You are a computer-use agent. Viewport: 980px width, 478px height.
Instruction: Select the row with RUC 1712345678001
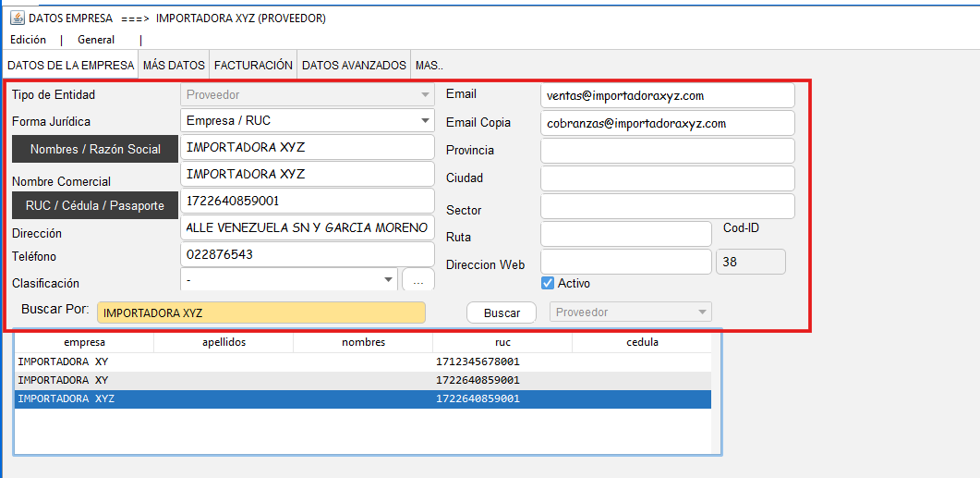362,362
